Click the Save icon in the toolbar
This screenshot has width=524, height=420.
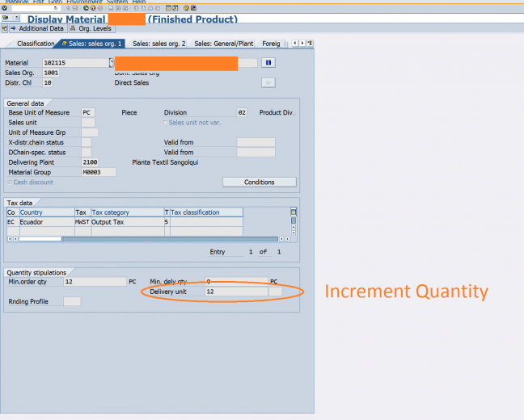click(76, 8)
